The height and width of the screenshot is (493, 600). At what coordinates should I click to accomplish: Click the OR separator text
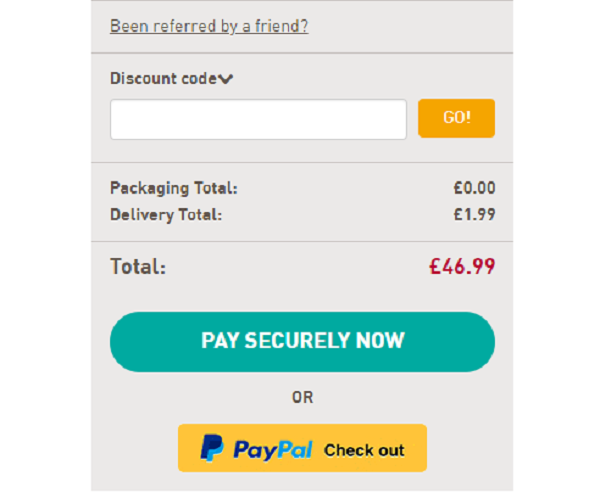coord(303,398)
